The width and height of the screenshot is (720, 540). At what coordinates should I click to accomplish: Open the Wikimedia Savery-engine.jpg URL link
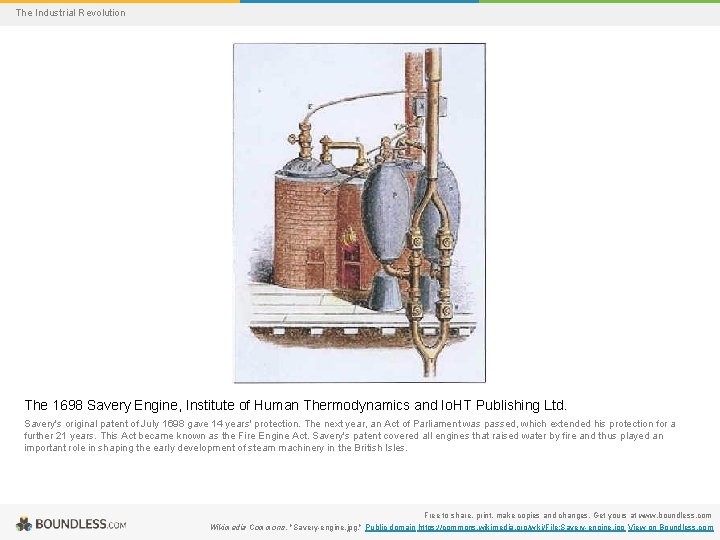(521, 528)
